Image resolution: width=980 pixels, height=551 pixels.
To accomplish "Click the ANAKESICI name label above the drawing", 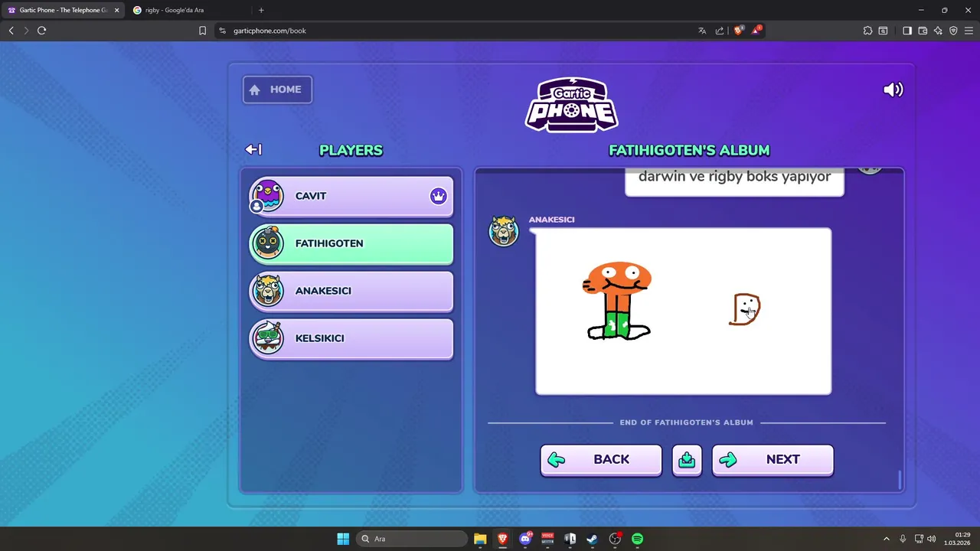I will (x=551, y=220).
